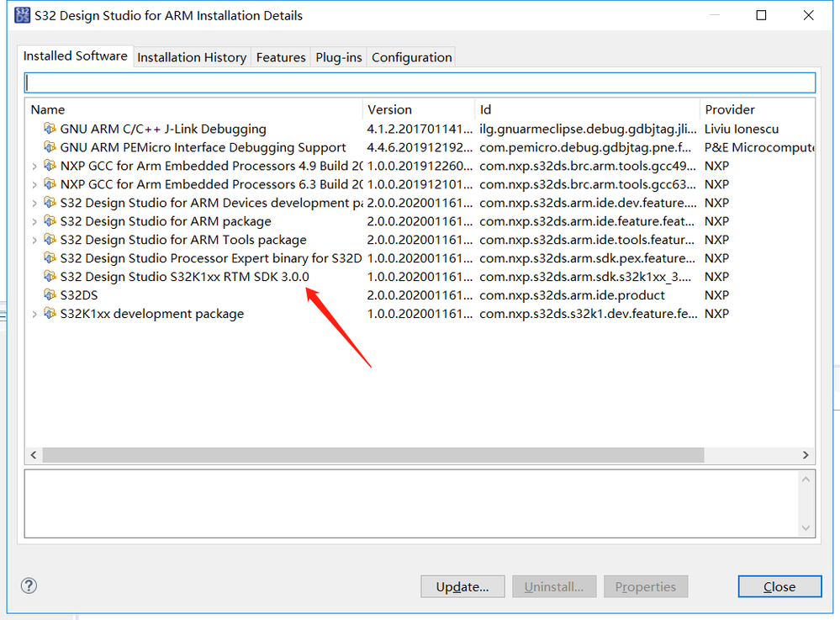Expand NXP GCC for Arm 6.3 Build node
Viewport: 840px width, 620px height.
point(34,184)
